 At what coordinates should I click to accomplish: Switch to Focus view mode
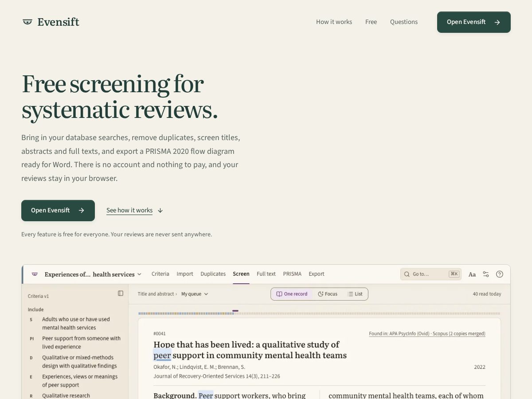click(328, 294)
